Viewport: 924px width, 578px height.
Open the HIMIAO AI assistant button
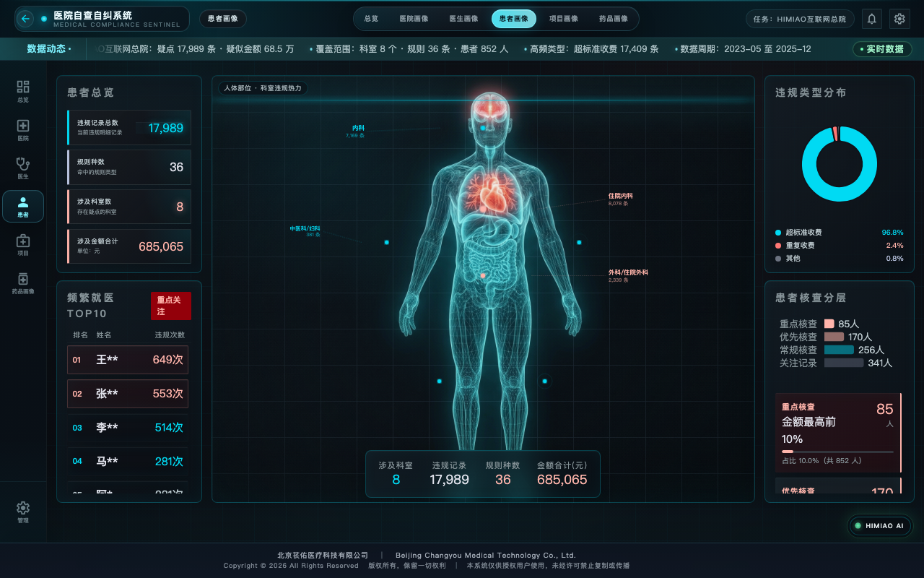[x=880, y=526]
